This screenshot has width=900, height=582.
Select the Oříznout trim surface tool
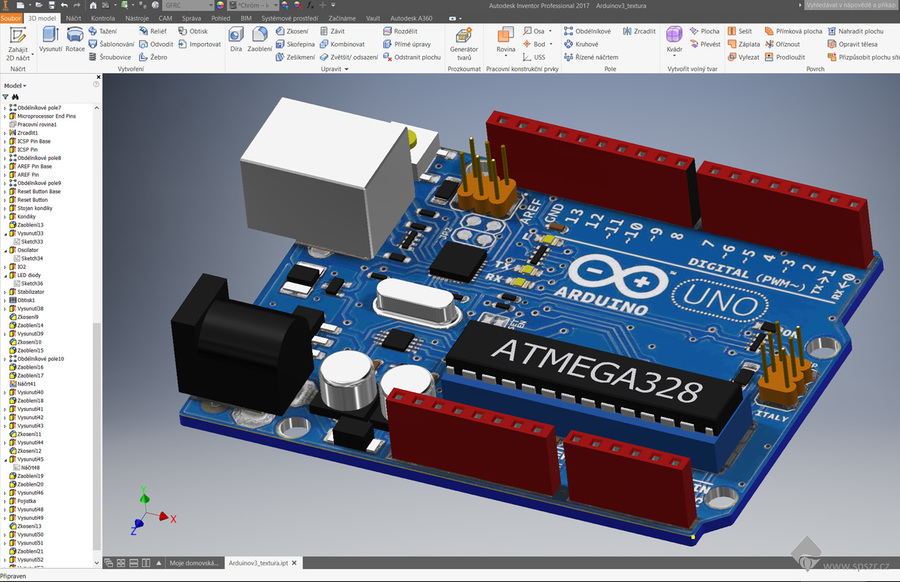click(782, 44)
